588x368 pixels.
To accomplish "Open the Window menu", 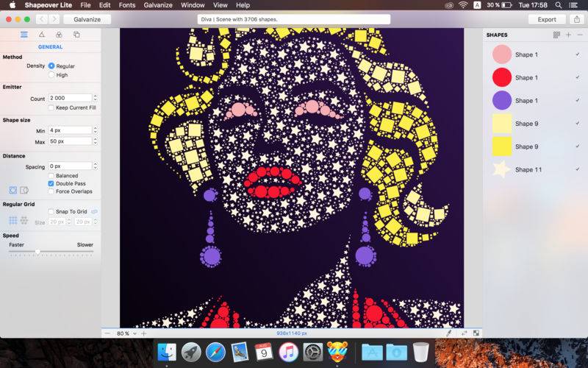I will [193, 5].
